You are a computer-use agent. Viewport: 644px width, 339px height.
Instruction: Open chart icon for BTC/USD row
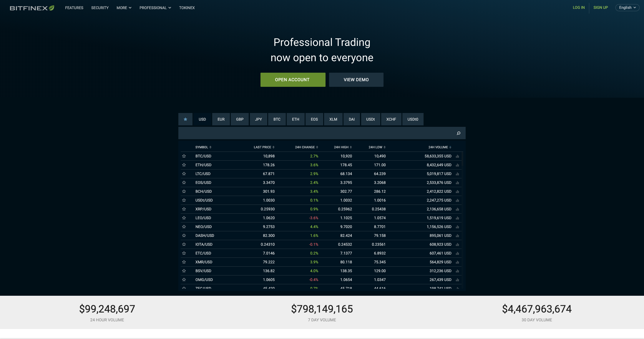point(457,156)
